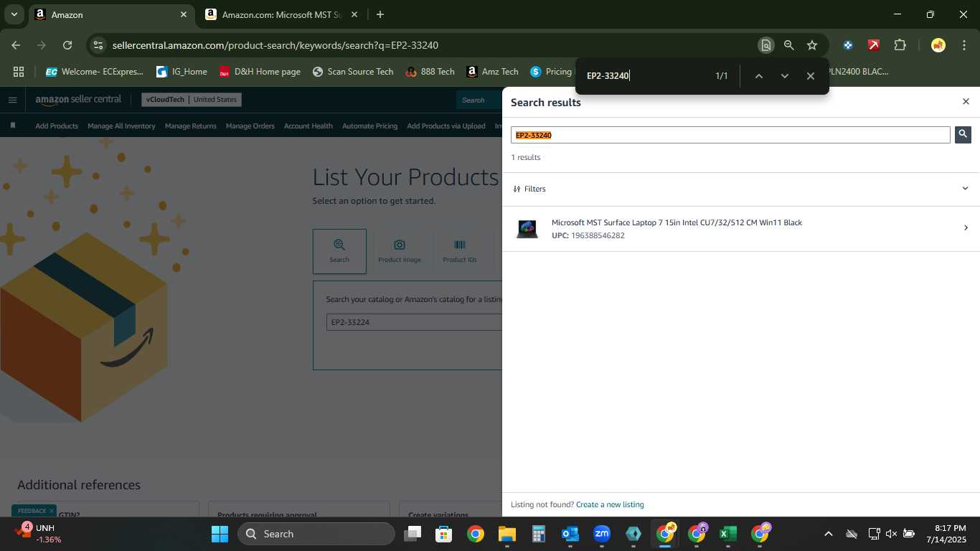Open Filters in search results
The height and width of the screenshot is (551, 980).
(x=529, y=189)
